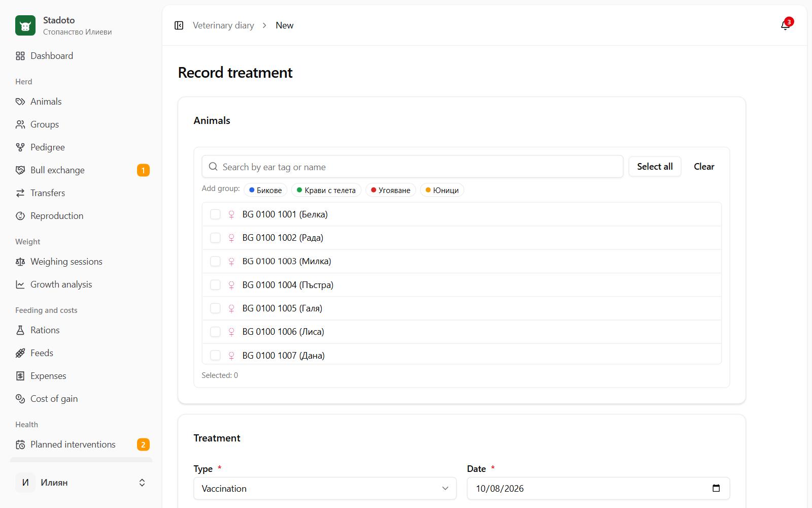Click the Pedigree tree icon
The width and height of the screenshot is (812, 508).
coord(20,147)
